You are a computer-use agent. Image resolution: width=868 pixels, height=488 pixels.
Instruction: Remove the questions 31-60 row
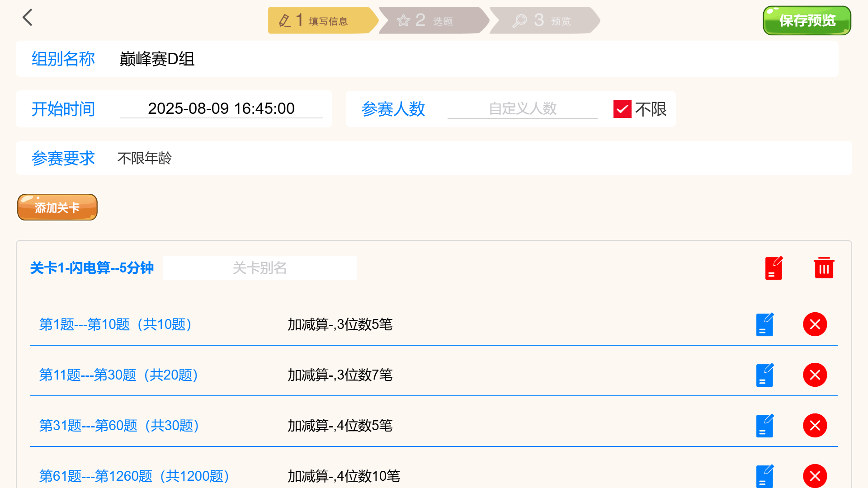click(815, 426)
